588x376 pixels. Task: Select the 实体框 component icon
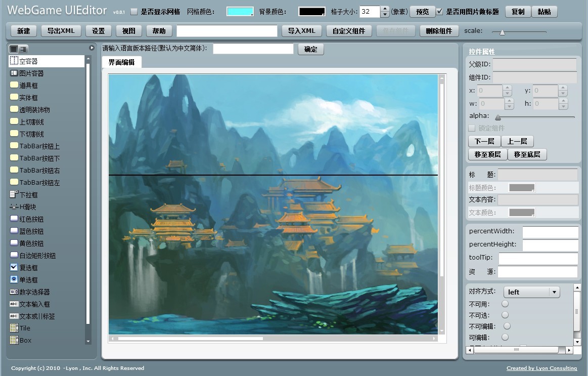(x=14, y=97)
